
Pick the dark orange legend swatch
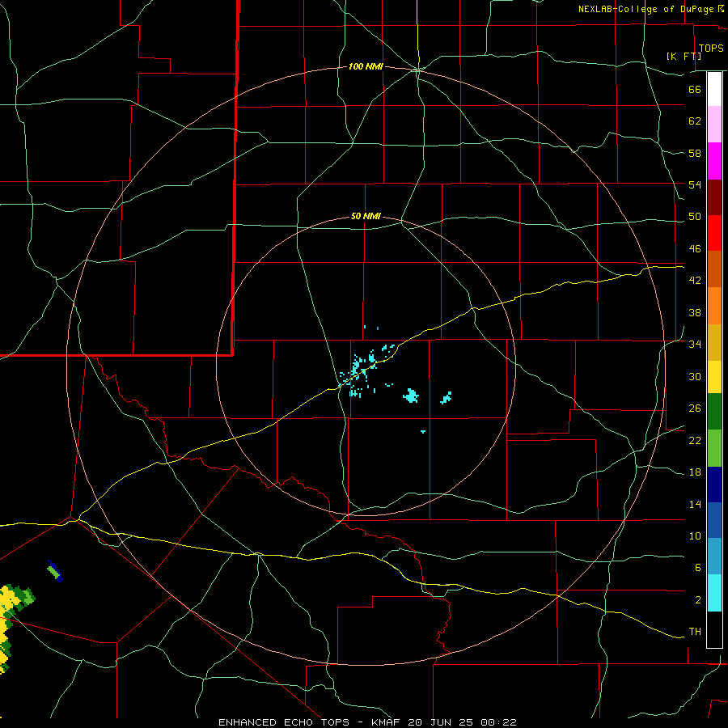point(714,269)
